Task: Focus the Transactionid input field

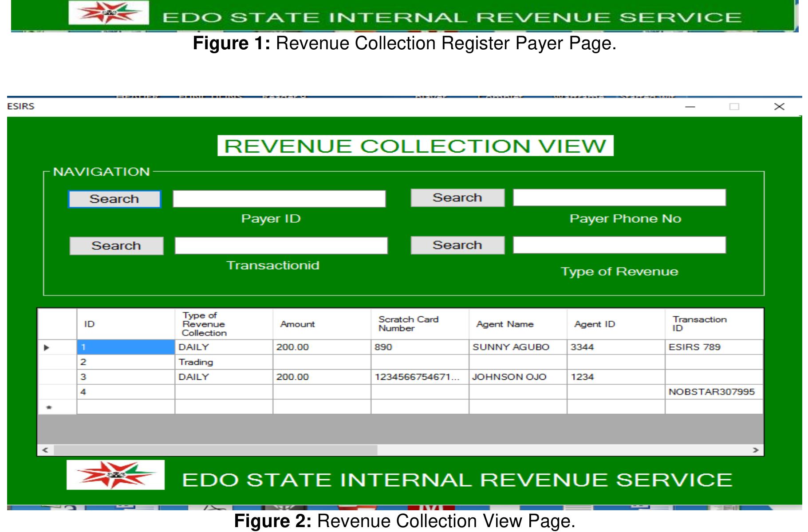Action: pyautogui.click(x=281, y=245)
